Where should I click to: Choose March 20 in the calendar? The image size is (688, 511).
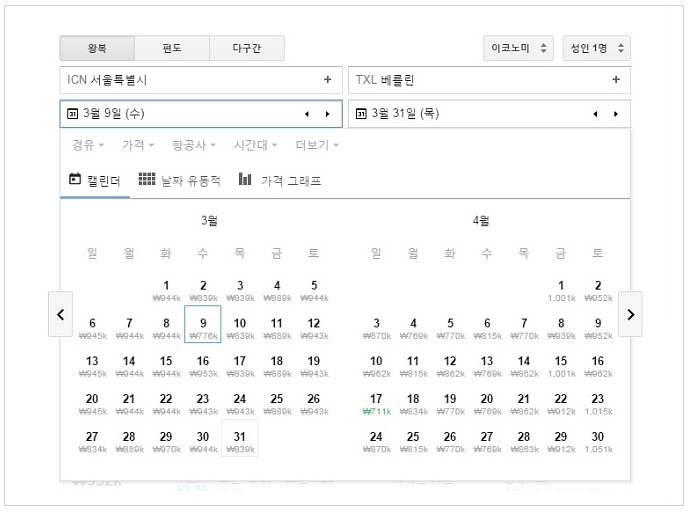(92, 404)
